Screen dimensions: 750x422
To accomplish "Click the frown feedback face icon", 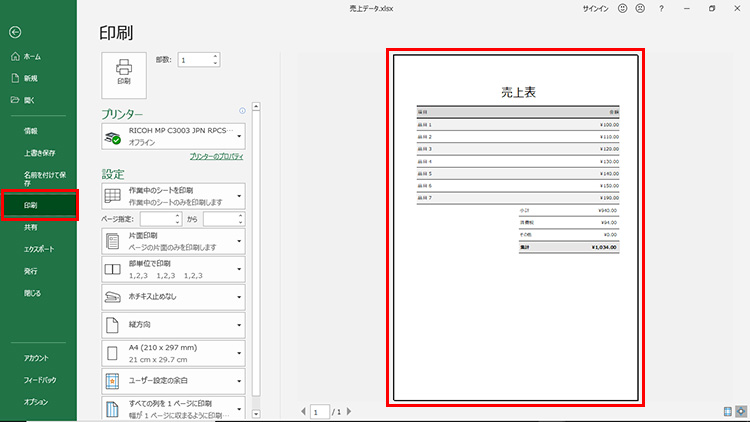I will 641,8.
